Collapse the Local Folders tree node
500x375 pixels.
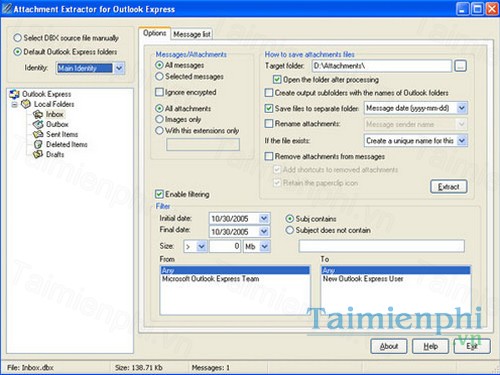click(15, 104)
